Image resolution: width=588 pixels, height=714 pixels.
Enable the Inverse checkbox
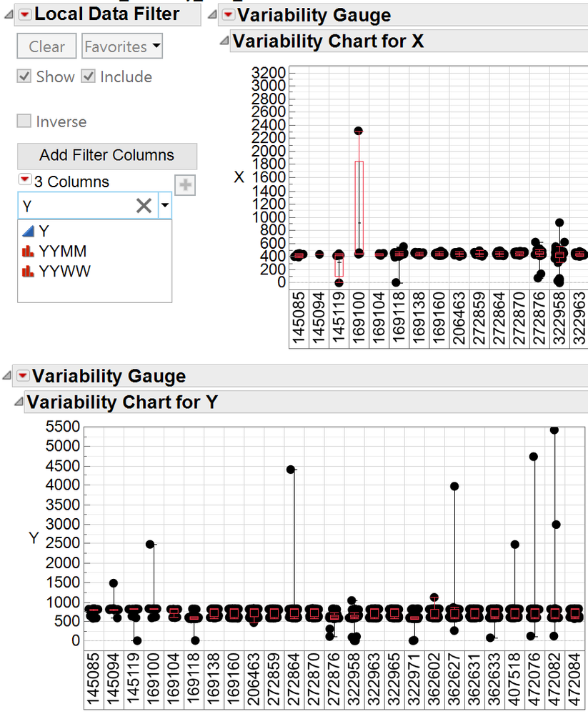[24, 121]
